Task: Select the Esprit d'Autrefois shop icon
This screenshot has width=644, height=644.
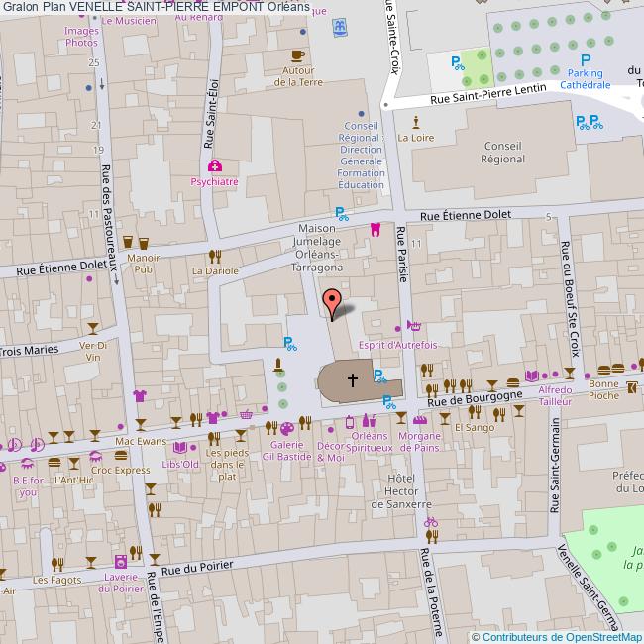Action: coord(414,325)
